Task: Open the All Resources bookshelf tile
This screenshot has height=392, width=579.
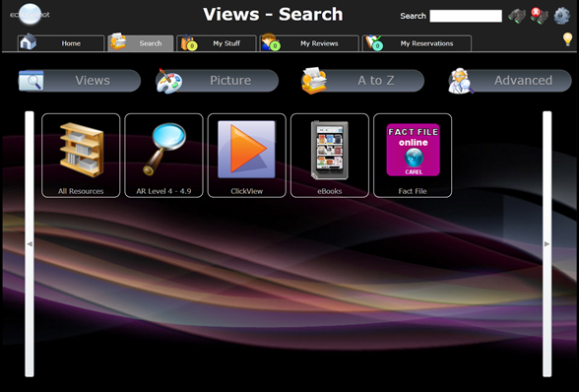Action: (81, 156)
